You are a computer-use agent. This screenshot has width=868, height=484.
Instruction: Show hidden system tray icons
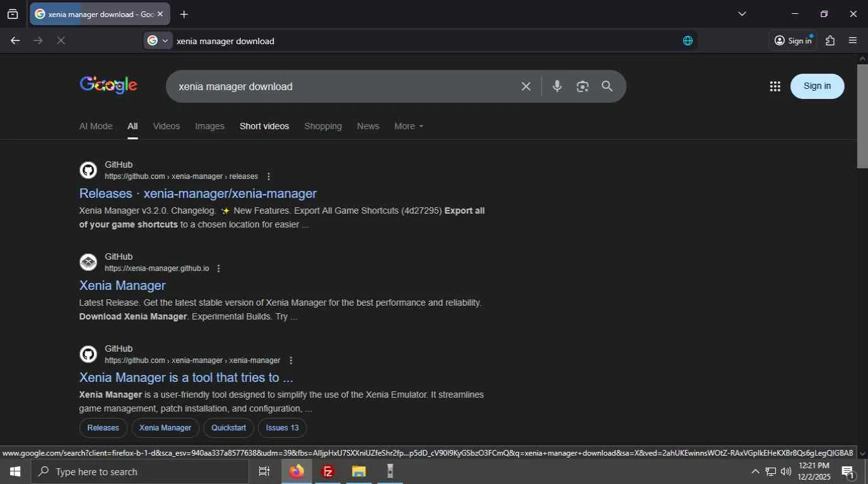point(755,471)
